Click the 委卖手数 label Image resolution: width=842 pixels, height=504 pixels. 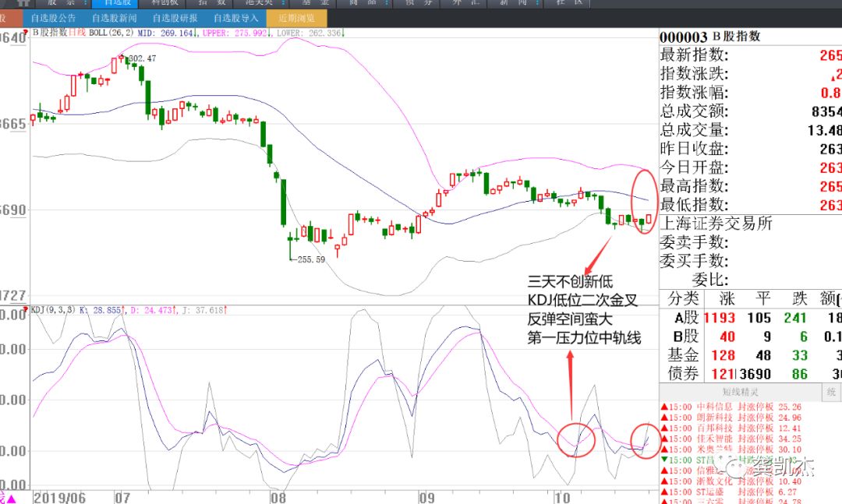[695, 242]
